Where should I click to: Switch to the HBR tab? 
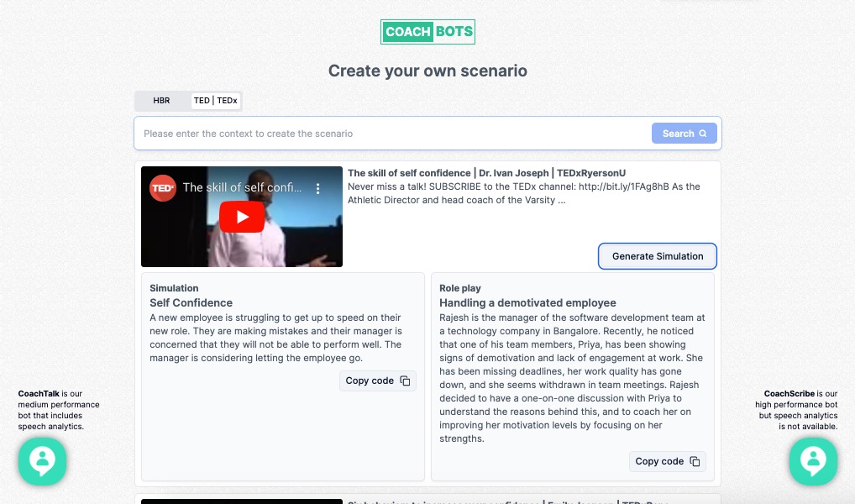[161, 101]
